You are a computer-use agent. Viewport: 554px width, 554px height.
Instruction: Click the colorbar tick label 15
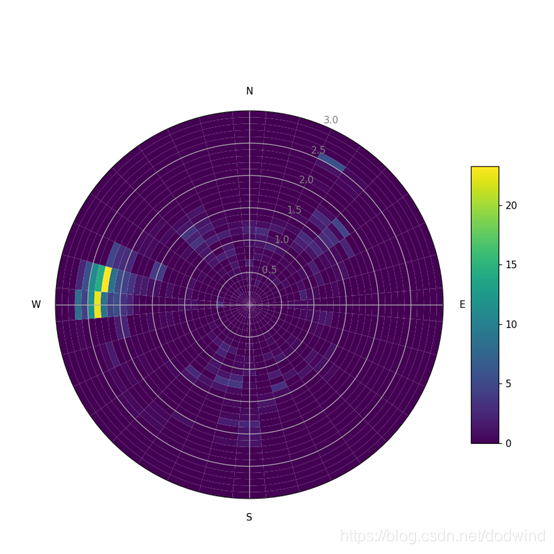[x=511, y=265]
